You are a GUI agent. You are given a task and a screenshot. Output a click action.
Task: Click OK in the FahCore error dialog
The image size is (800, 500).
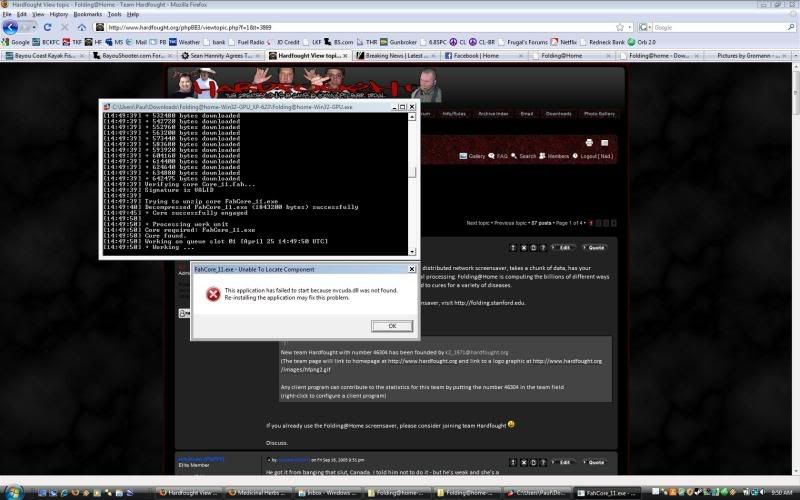(x=392, y=326)
